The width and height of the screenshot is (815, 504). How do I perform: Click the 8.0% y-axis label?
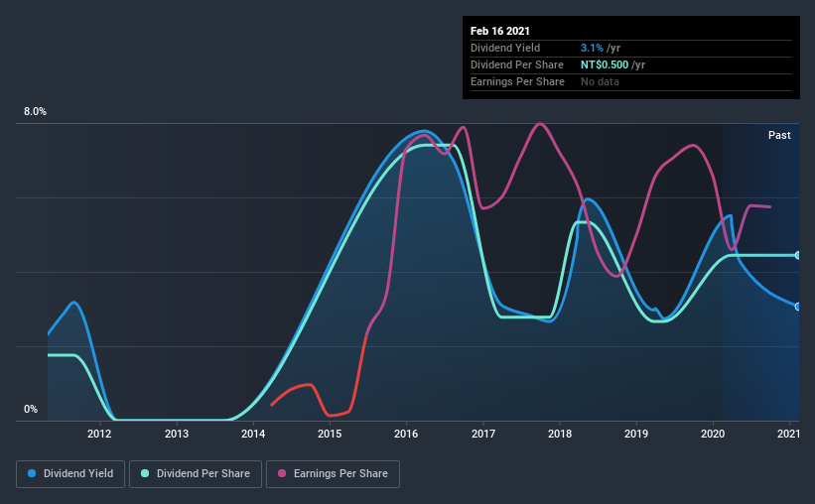coord(35,112)
